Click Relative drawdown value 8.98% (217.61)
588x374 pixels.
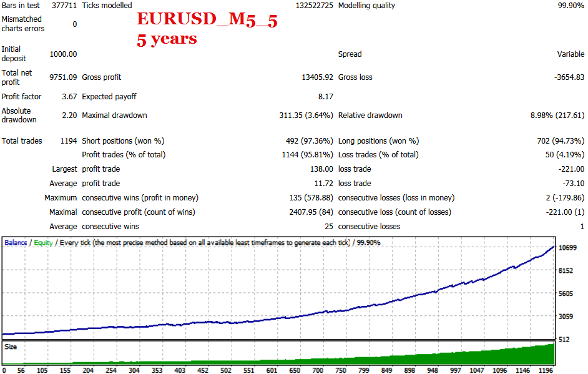click(x=557, y=116)
